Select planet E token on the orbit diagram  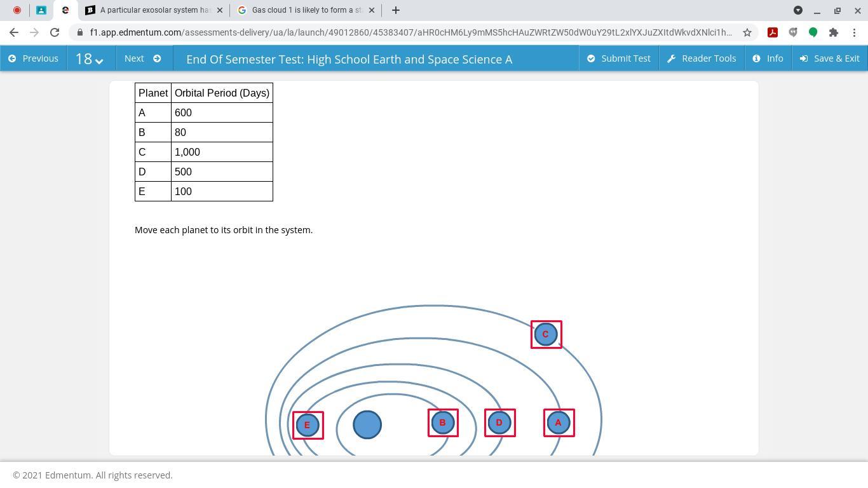[308, 425]
